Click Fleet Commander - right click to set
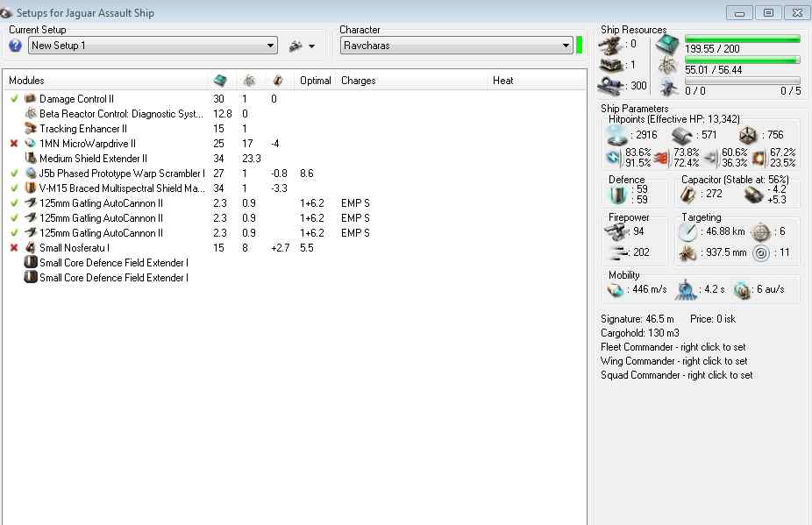Viewport: 812px width, 525px height. click(x=673, y=347)
